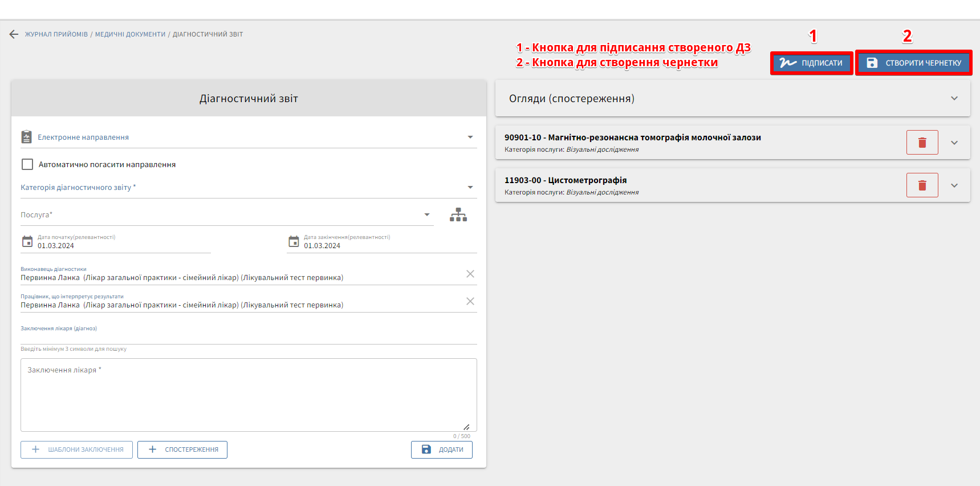980x486 pixels.
Task: Open the service catalog tree icon
Action: 458,215
